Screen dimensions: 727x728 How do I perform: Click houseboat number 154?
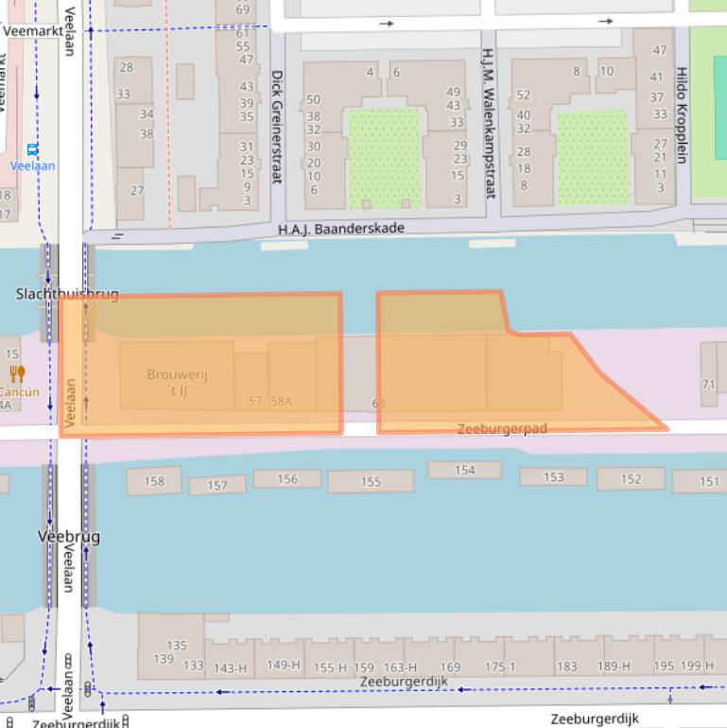click(464, 470)
